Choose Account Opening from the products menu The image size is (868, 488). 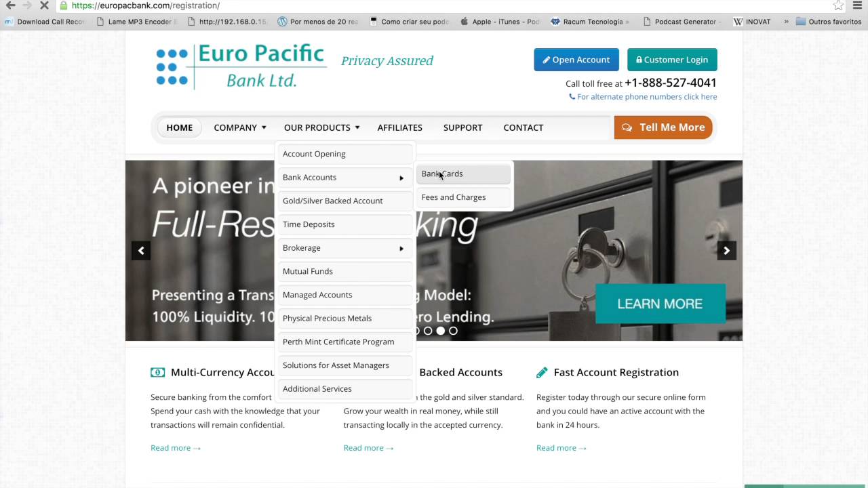point(345,154)
